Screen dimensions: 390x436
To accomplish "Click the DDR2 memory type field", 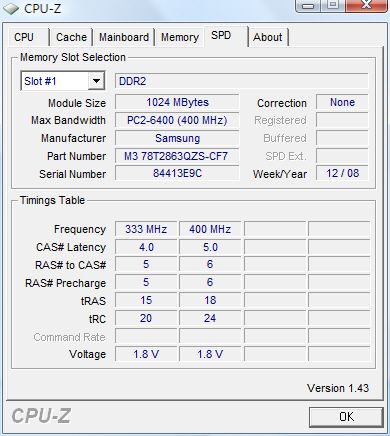I will pos(242,81).
